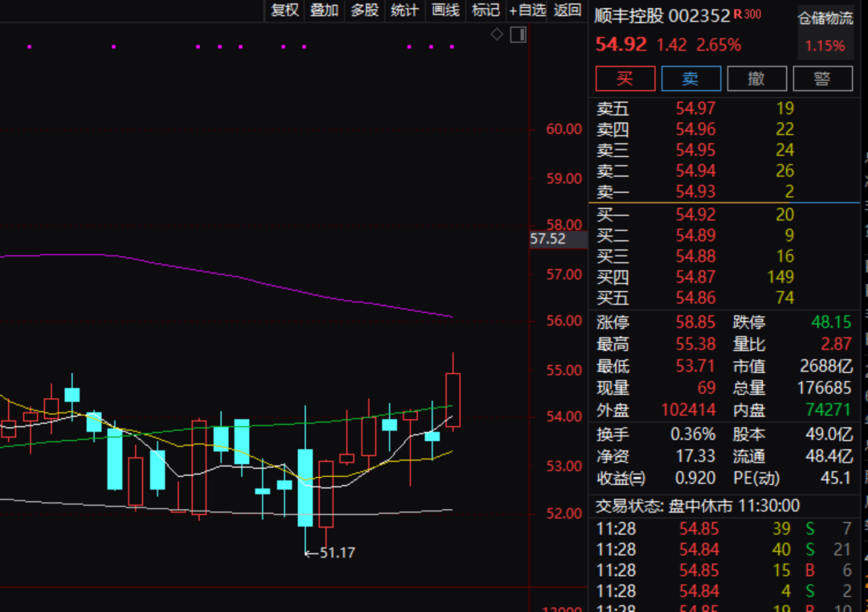Click the 撤 order cancel button
This screenshot has width=868, height=612.
click(756, 78)
